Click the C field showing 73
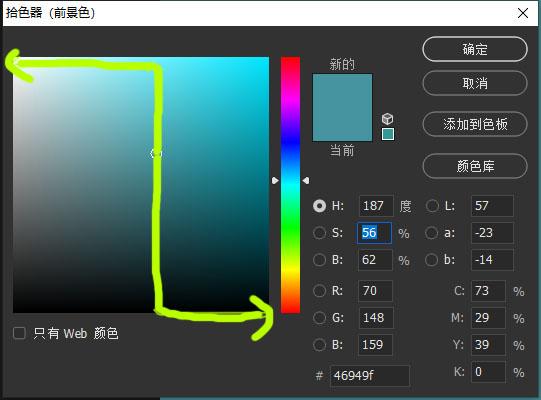The image size is (541, 400). [x=488, y=291]
